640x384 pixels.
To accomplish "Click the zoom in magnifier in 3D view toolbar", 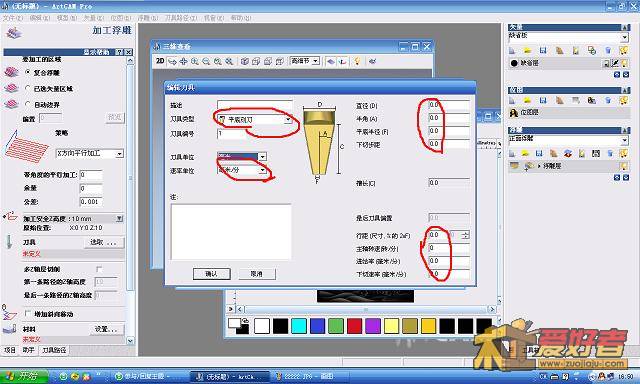I will (x=195, y=62).
